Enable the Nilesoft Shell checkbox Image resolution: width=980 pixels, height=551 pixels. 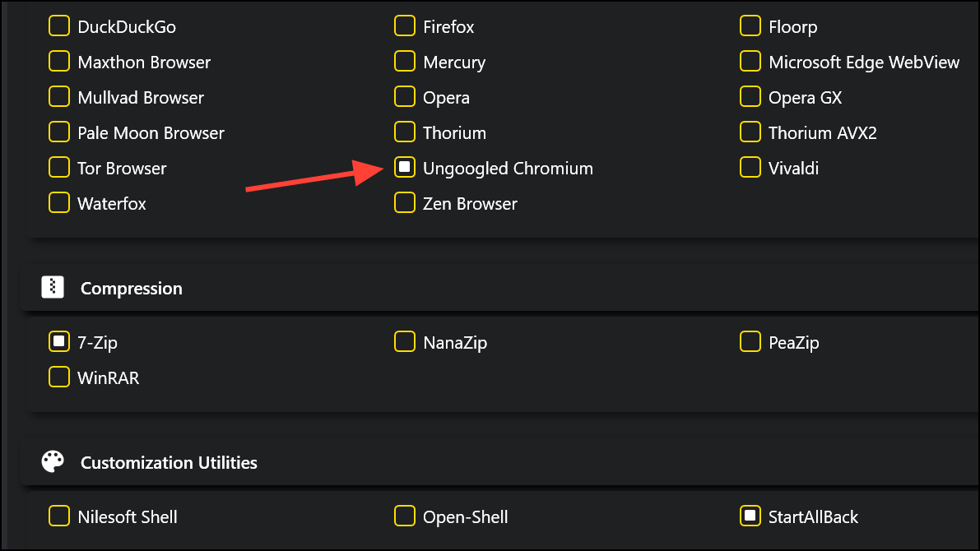(58, 516)
